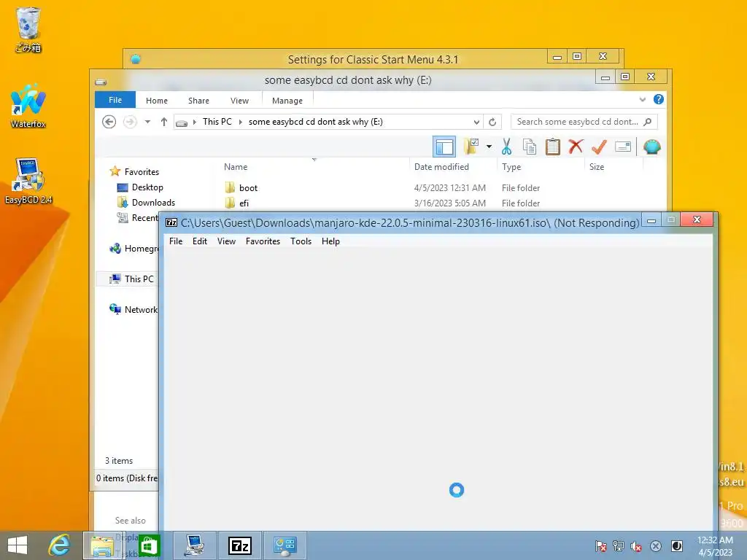Open the Manage ribbon tab

pos(287,101)
